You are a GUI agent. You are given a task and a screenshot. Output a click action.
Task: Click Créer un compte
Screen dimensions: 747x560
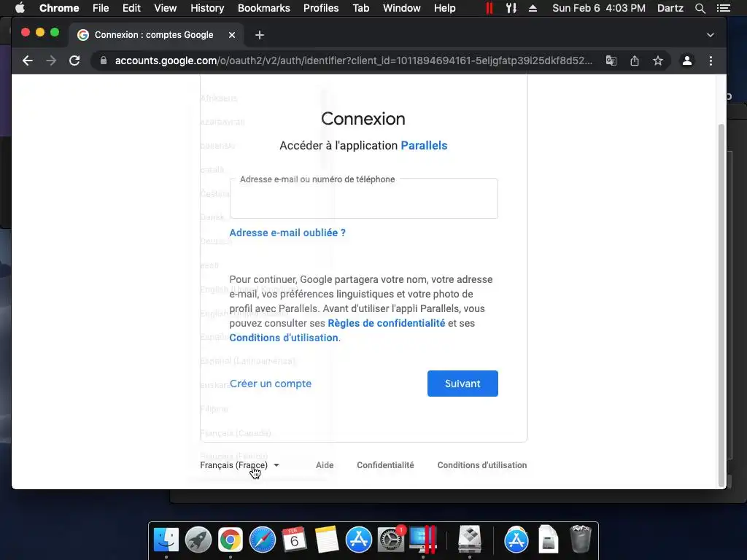point(271,384)
